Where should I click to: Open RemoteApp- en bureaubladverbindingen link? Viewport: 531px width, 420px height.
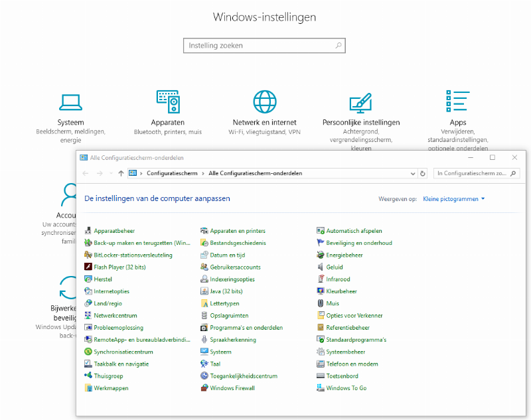click(x=142, y=340)
